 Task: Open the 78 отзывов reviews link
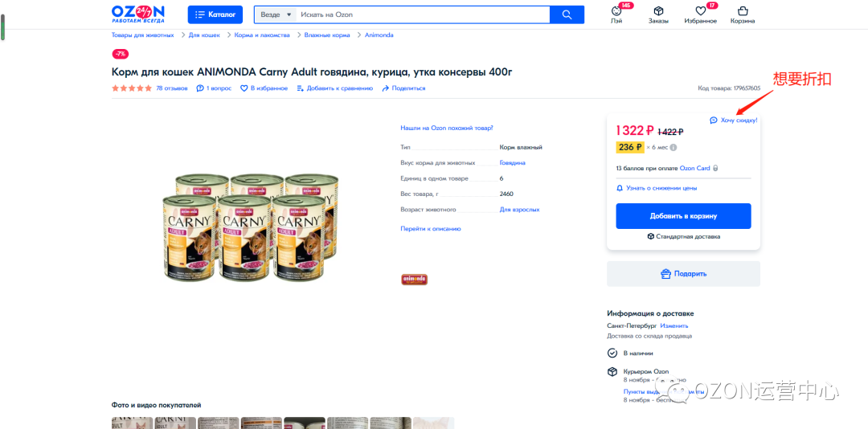click(172, 88)
